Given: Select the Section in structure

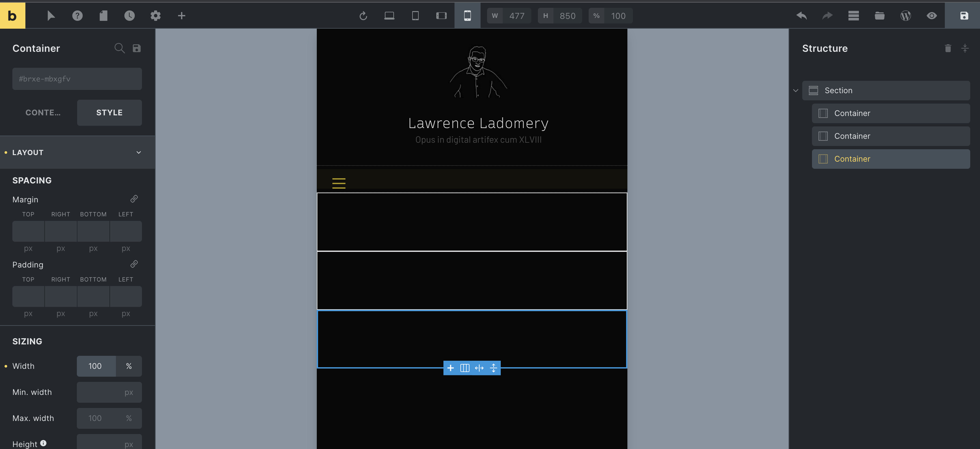Looking at the screenshot, I should [x=886, y=91].
